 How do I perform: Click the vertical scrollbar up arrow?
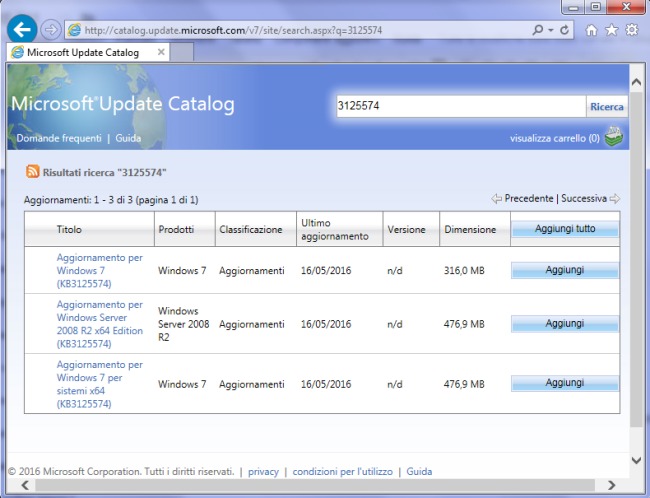click(636, 82)
